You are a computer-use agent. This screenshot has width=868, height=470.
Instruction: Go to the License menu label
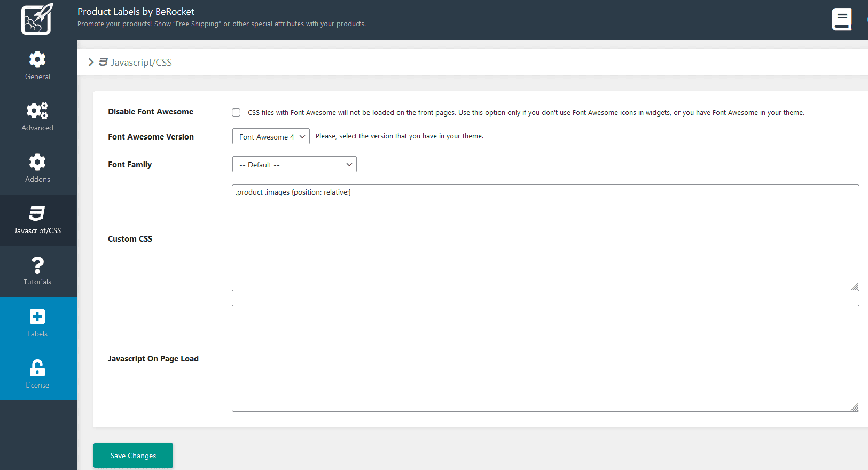pyautogui.click(x=37, y=386)
